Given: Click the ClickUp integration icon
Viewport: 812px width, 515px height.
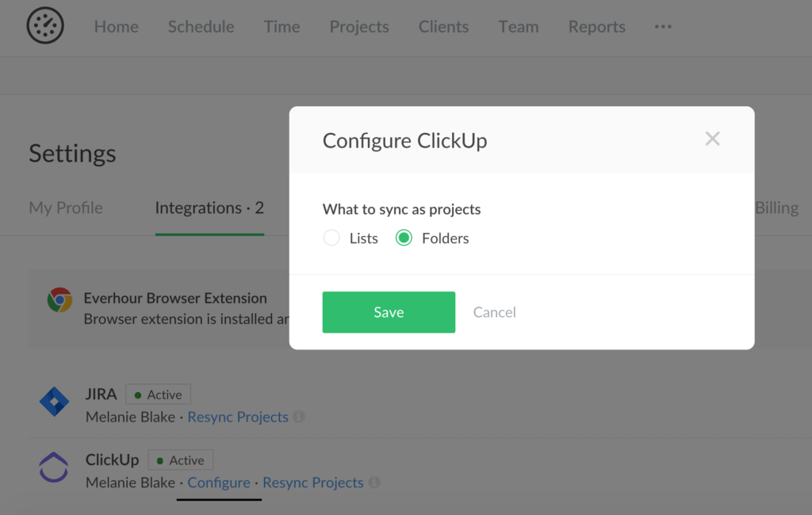Looking at the screenshot, I should pyautogui.click(x=54, y=467).
